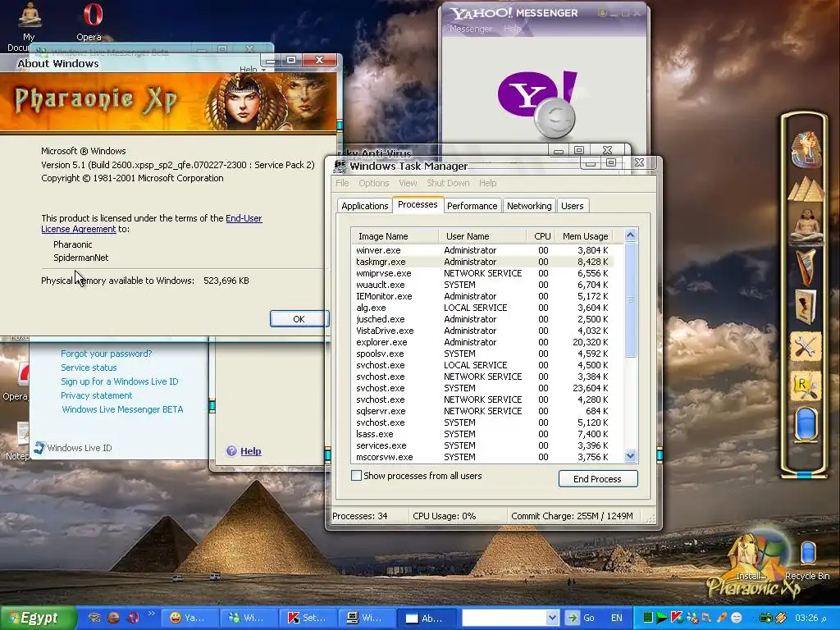Switch to the Applications tab

tap(365, 206)
